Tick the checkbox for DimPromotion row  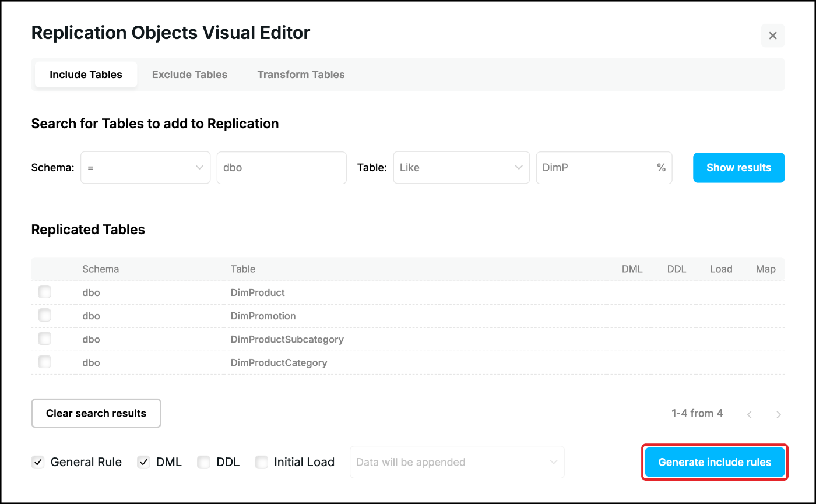44,315
